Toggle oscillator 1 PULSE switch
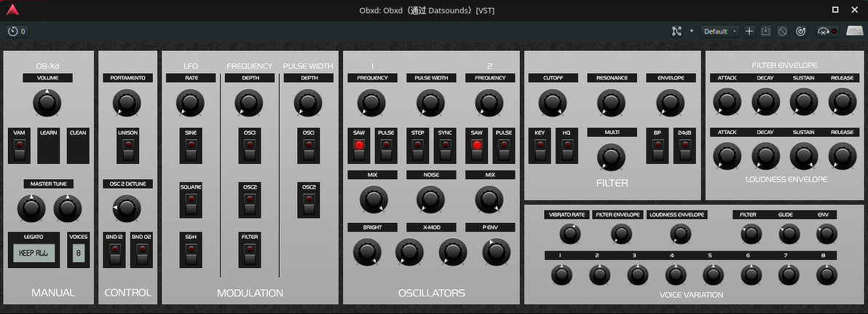Image resolution: width=868 pixels, height=314 pixels. [x=386, y=150]
